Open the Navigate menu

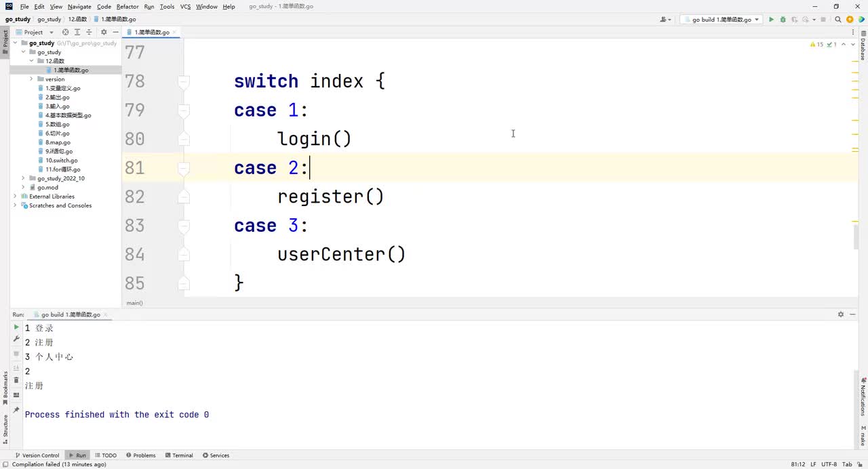79,6
